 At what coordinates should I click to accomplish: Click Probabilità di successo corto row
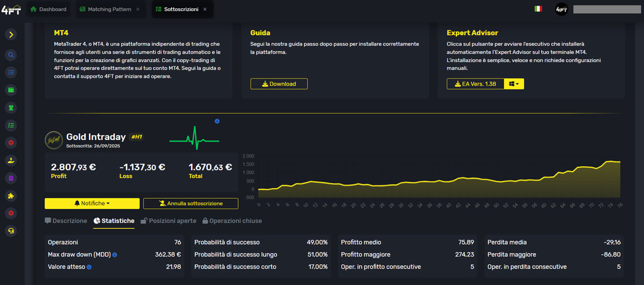pos(261,267)
